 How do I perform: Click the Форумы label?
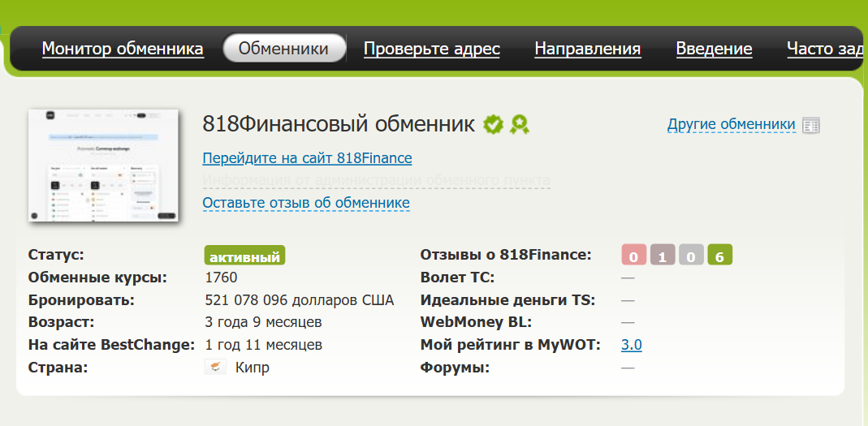(455, 368)
